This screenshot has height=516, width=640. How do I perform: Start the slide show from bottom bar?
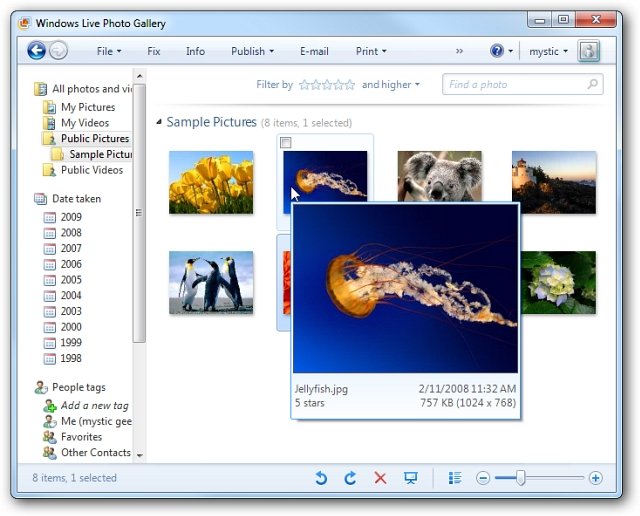point(410,478)
